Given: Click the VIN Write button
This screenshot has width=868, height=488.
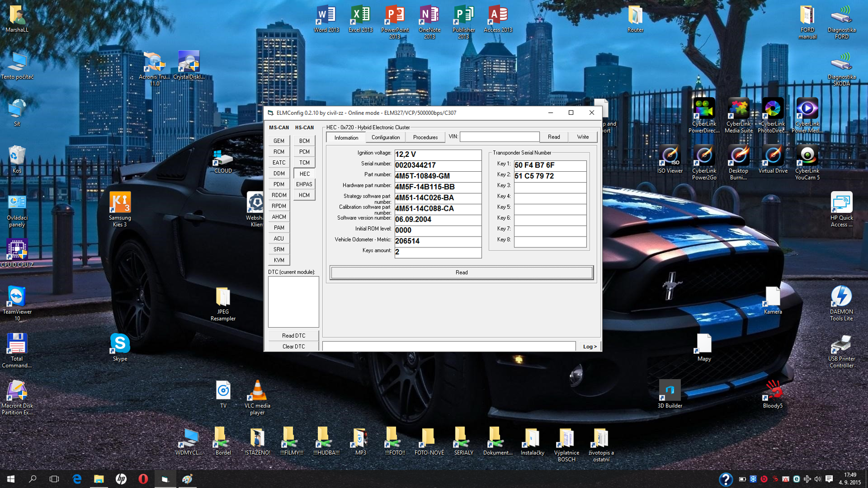Looking at the screenshot, I should point(582,137).
